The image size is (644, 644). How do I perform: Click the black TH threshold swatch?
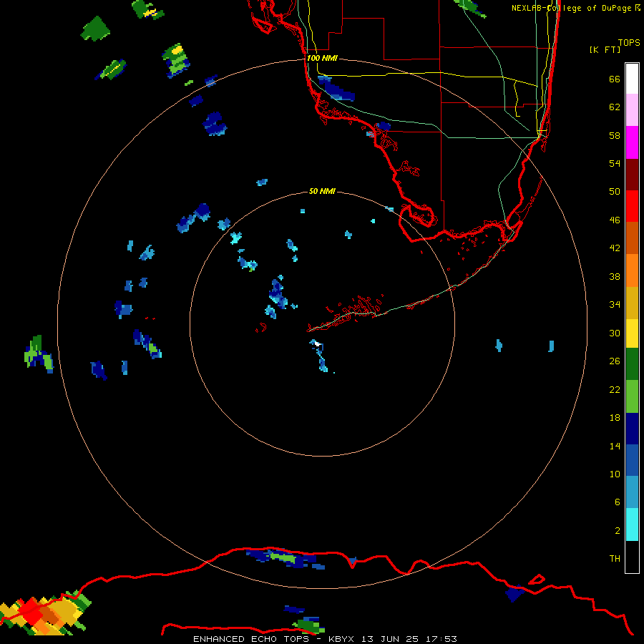pyautogui.click(x=632, y=557)
